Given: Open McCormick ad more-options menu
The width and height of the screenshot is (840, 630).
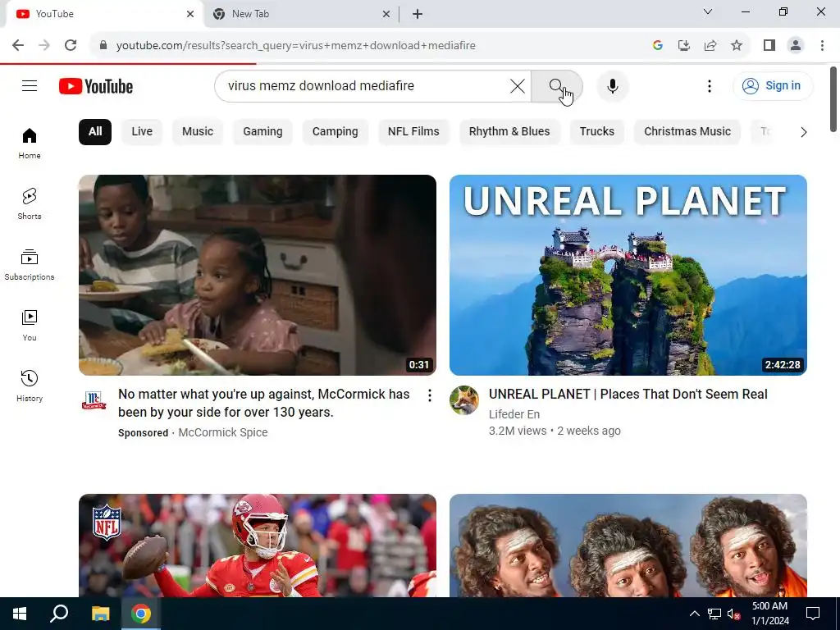Looking at the screenshot, I should click(430, 395).
